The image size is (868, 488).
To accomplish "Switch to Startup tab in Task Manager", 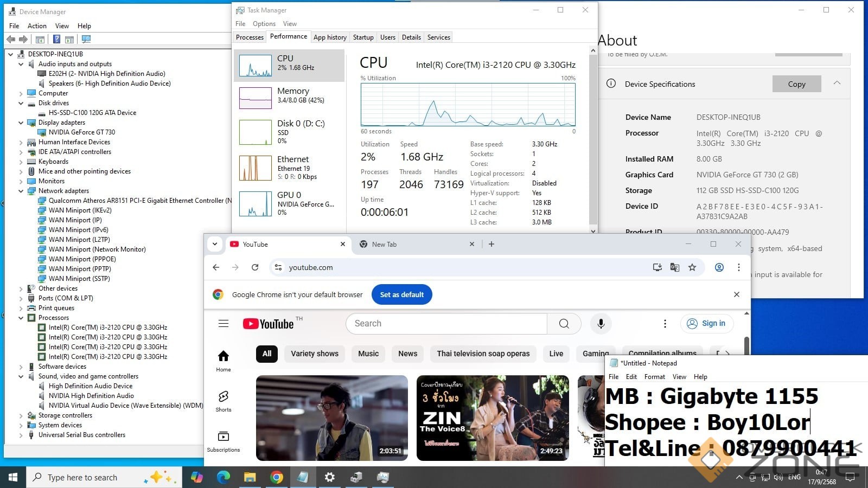I will click(363, 37).
